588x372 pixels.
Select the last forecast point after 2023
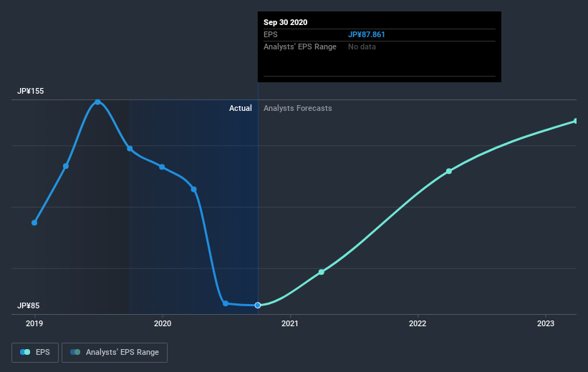pos(576,121)
